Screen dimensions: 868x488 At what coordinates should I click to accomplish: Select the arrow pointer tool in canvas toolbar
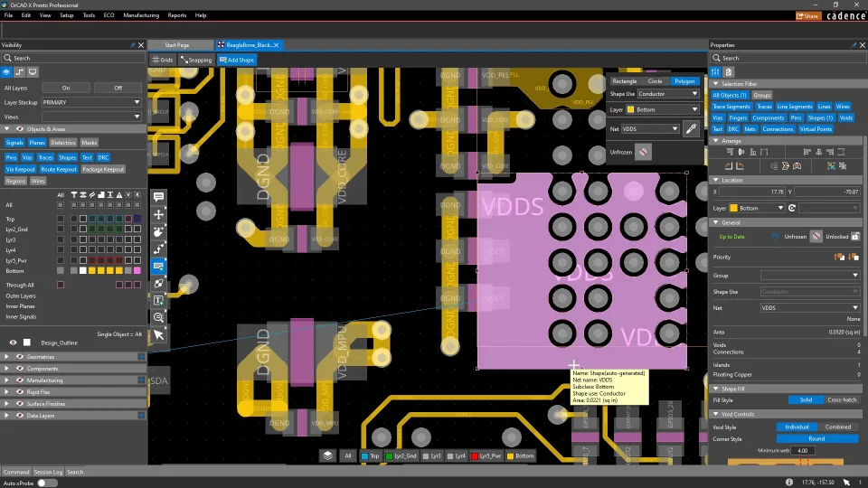[159, 334]
